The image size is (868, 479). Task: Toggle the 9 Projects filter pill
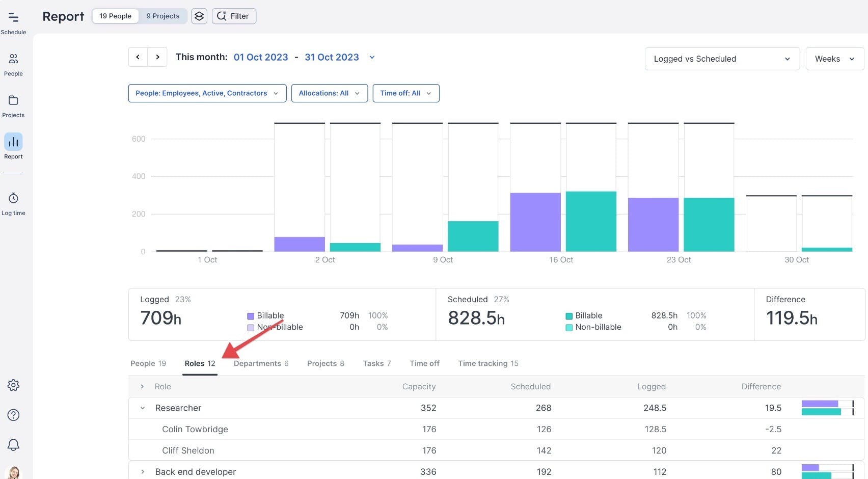162,16
